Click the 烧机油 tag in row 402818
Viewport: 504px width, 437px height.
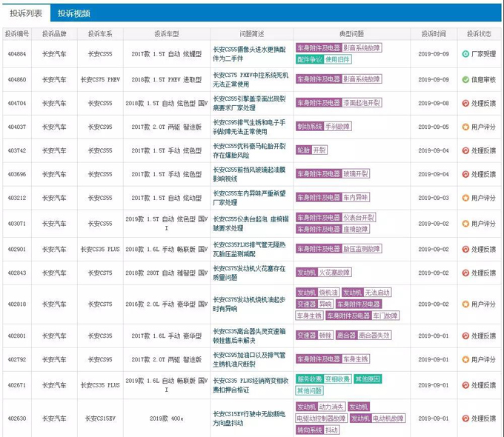(328, 293)
